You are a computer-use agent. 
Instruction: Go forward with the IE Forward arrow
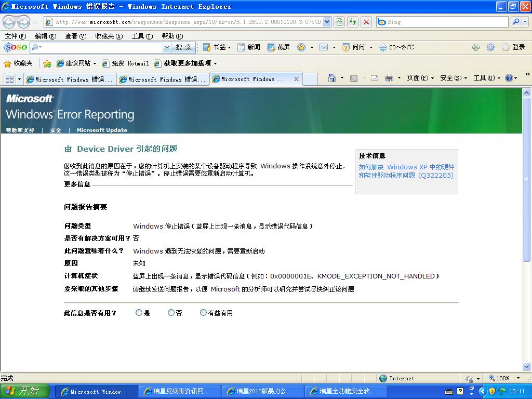pos(23,22)
